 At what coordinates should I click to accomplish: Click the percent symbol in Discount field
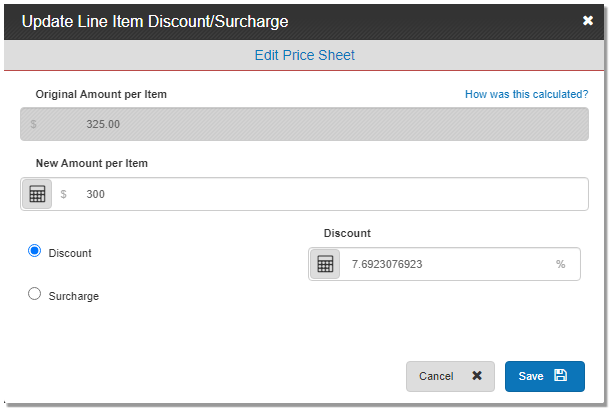(x=561, y=264)
